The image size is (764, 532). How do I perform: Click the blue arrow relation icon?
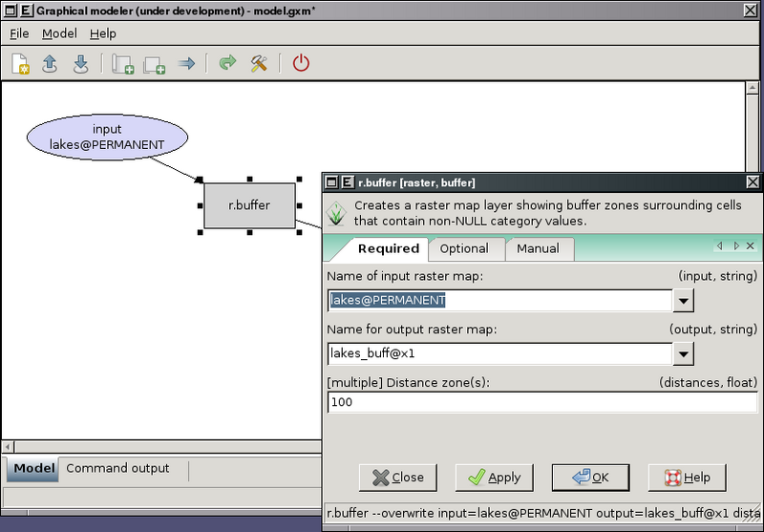coord(186,64)
